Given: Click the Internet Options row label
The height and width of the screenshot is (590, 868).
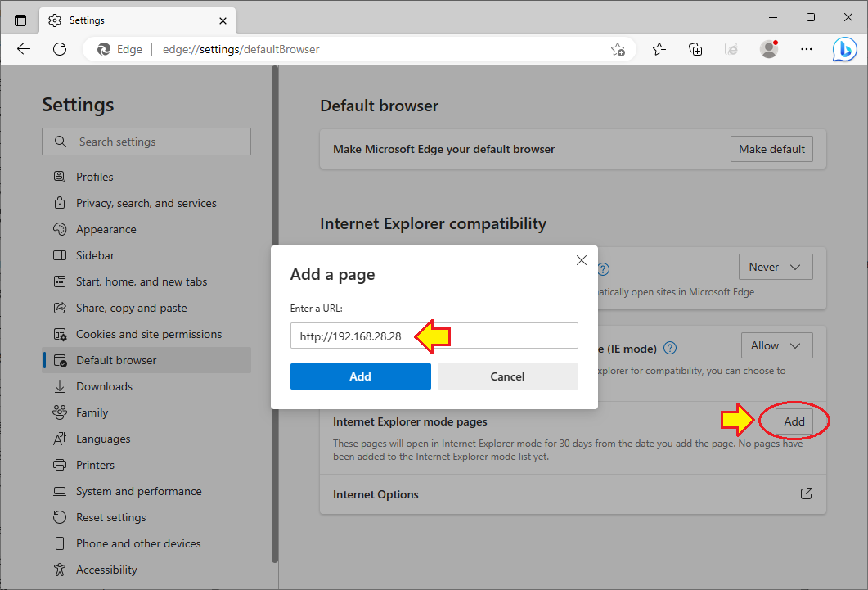Looking at the screenshot, I should pyautogui.click(x=376, y=495).
